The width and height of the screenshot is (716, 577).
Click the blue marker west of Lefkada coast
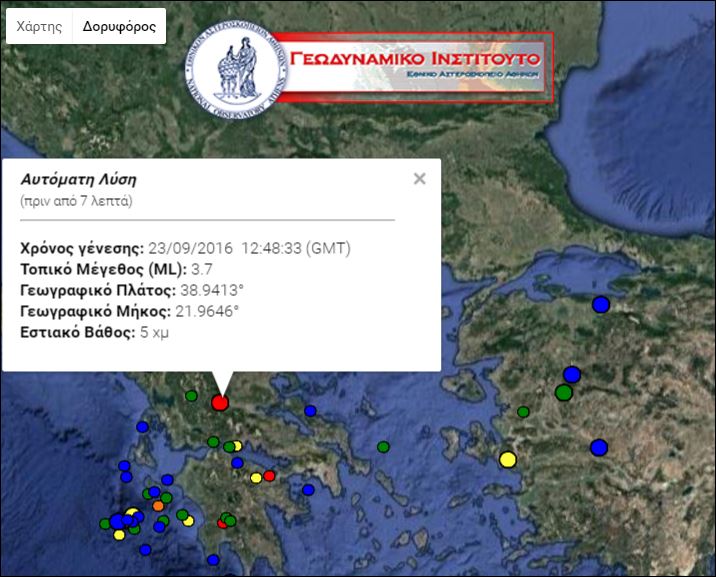(142, 427)
